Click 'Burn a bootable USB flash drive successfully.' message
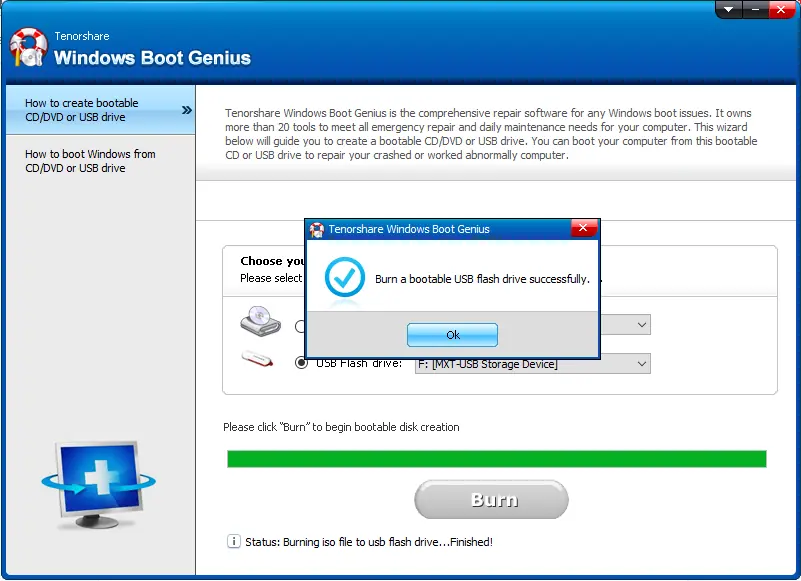Viewport: 801px width, 581px height. pyautogui.click(x=482, y=279)
